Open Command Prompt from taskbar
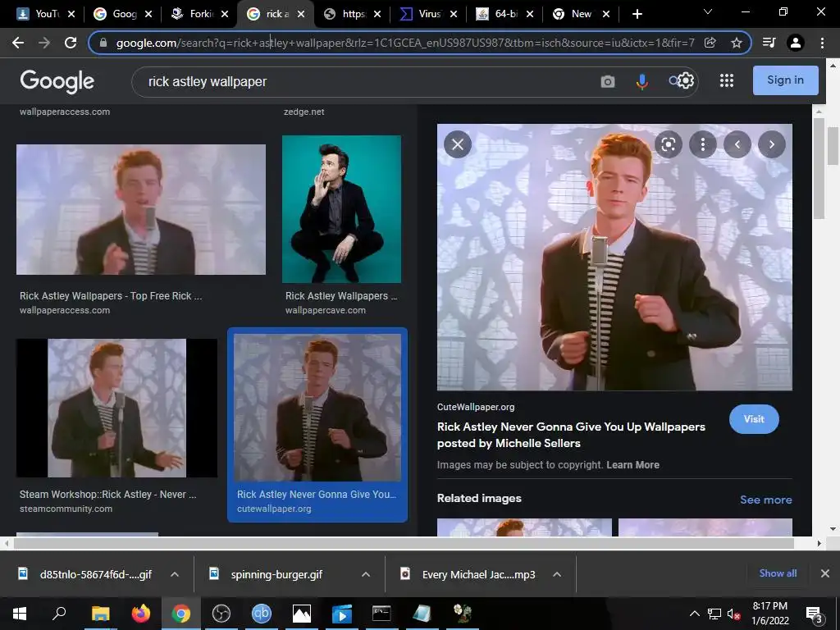This screenshot has width=840, height=630. (x=381, y=614)
